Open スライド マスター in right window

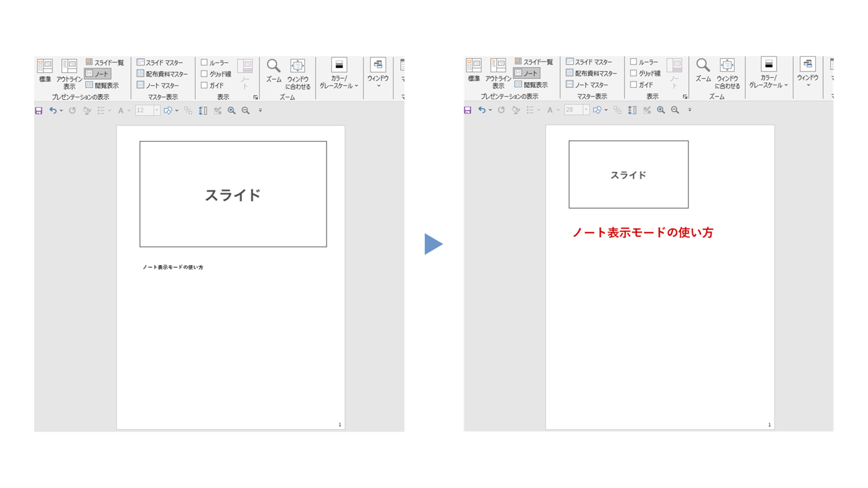589,62
